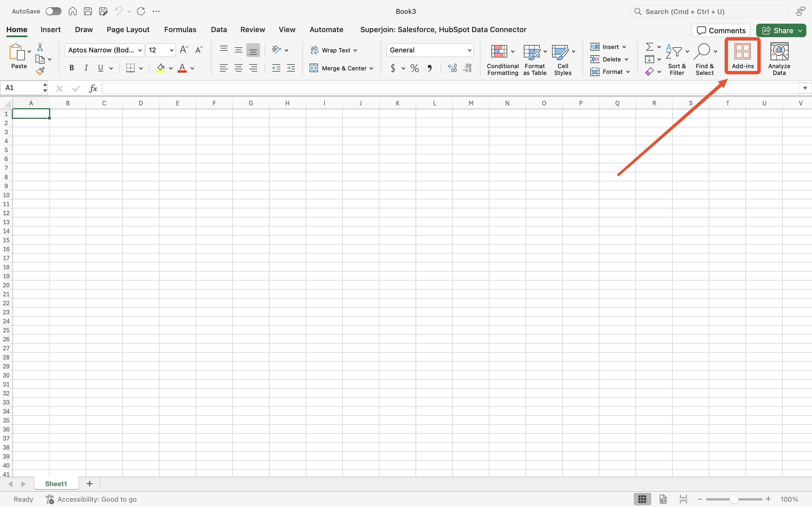Image resolution: width=812 pixels, height=507 pixels.
Task: Open the Add-ins button
Action: [x=742, y=56]
